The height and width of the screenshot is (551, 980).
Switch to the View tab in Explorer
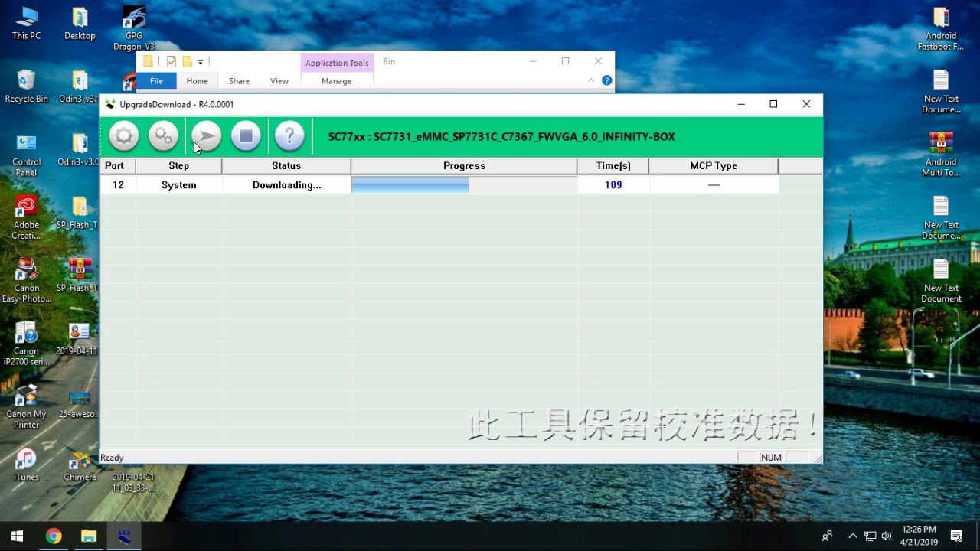point(279,81)
